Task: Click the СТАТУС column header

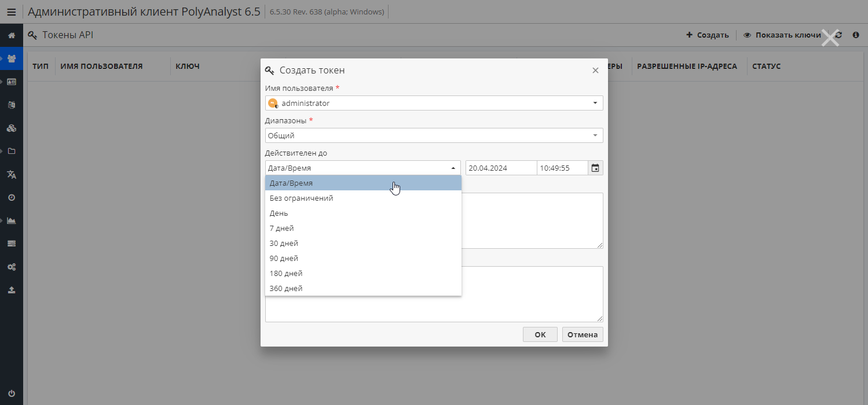Action: tap(766, 67)
